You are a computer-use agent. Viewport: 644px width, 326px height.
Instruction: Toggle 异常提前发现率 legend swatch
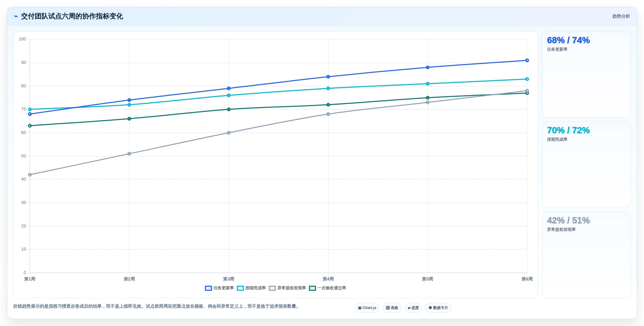click(x=272, y=288)
